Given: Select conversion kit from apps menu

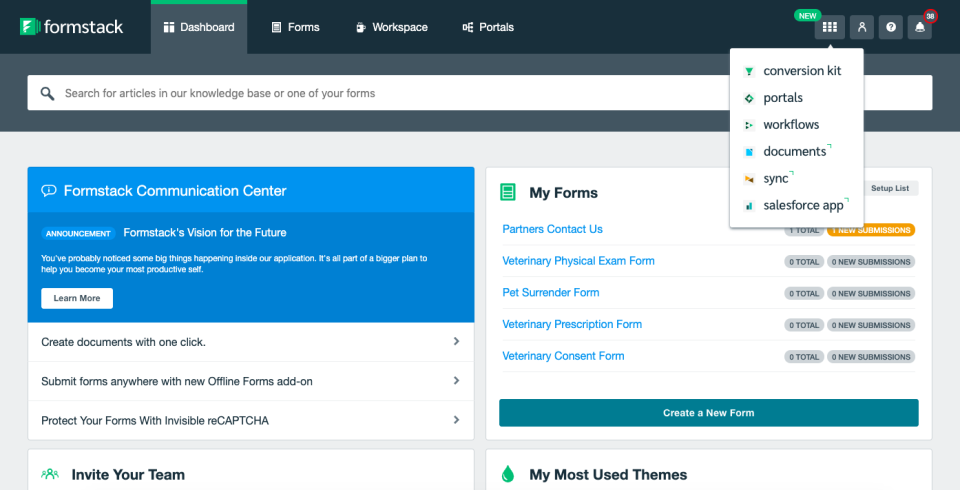Looking at the screenshot, I should tap(801, 71).
